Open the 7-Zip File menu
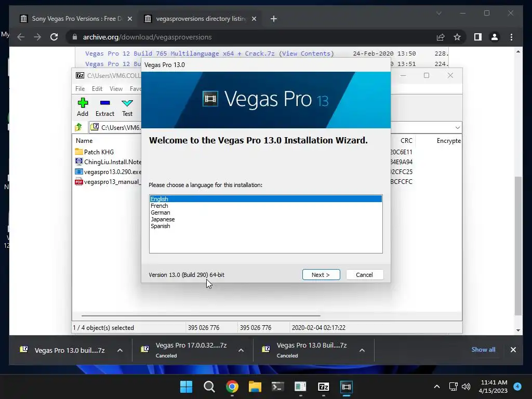This screenshot has height=399, width=532. point(80,88)
